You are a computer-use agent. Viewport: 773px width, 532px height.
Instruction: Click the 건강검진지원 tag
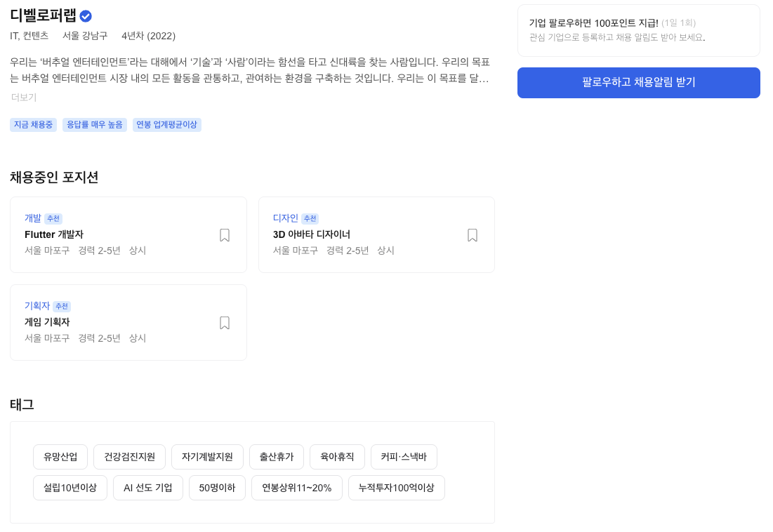(x=130, y=457)
